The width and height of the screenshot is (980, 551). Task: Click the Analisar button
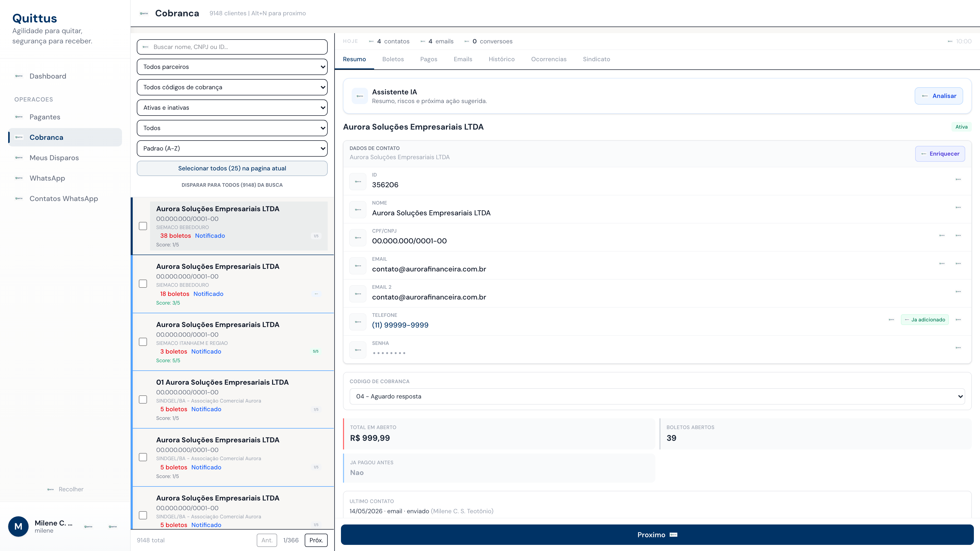coord(939,96)
